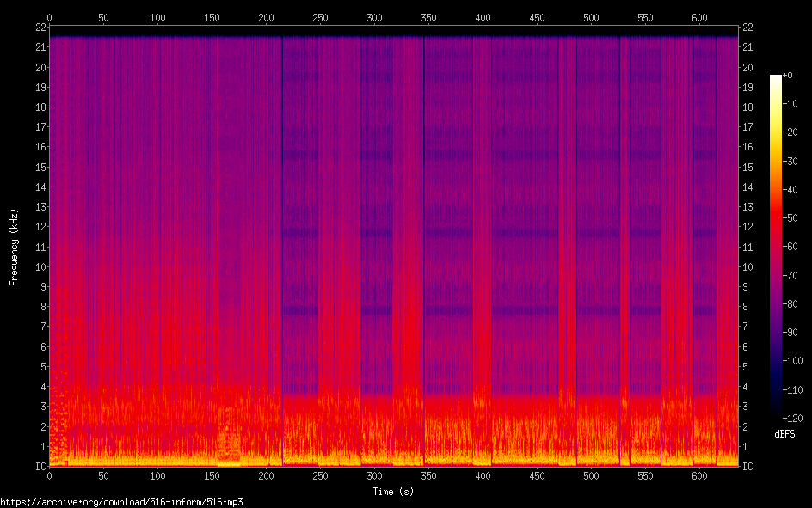The height and width of the screenshot is (508, 812).
Task: Click the -120 label on dBFS scale
Action: tap(792, 418)
